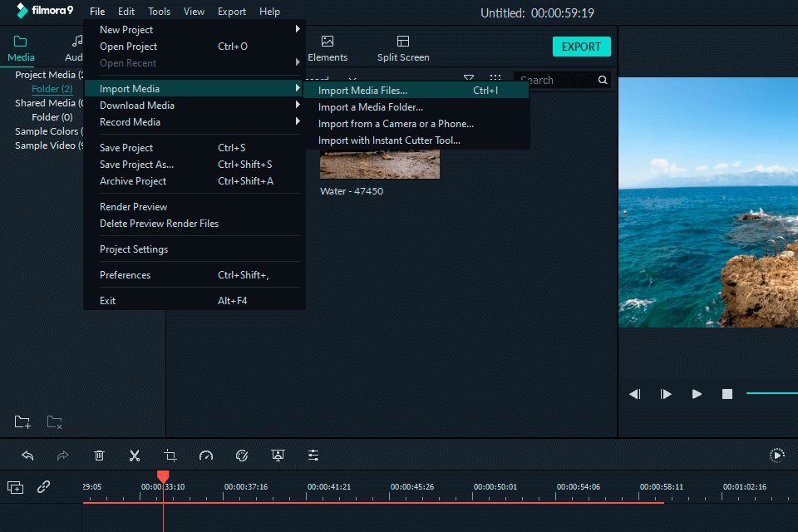This screenshot has width=798, height=532.
Task: Open Folder (2) in Project Media
Action: [x=52, y=88]
